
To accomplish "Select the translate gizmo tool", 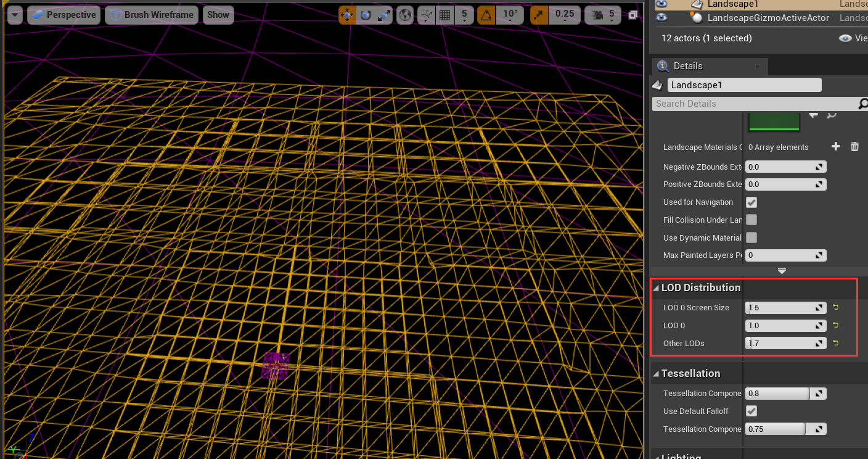I will point(347,15).
